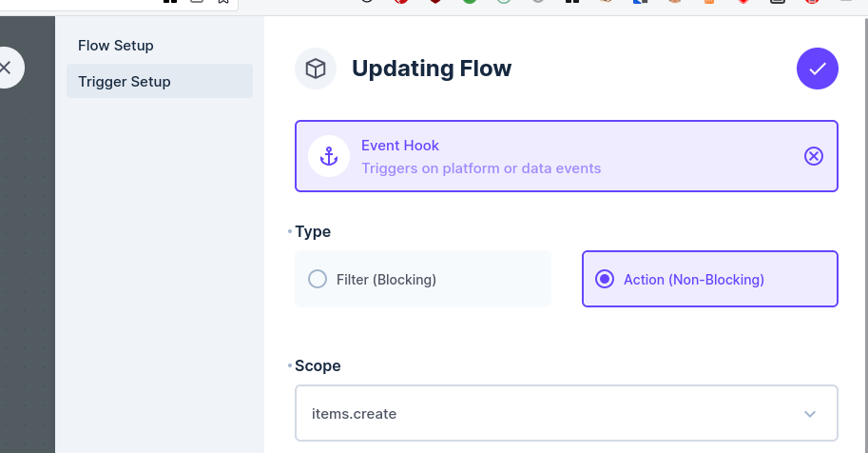This screenshot has height=453, width=868.
Task: Click the Scope field label
Action: pyautogui.click(x=318, y=366)
